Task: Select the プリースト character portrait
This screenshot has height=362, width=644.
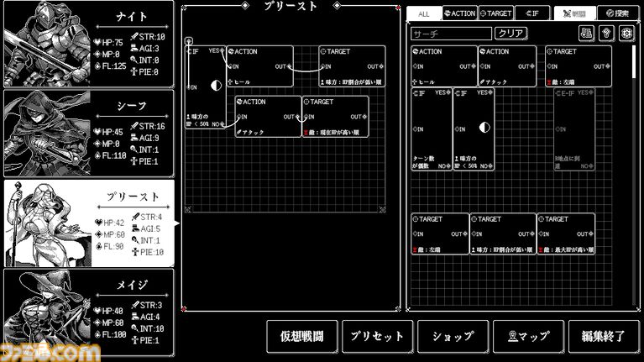Action: tap(49, 223)
